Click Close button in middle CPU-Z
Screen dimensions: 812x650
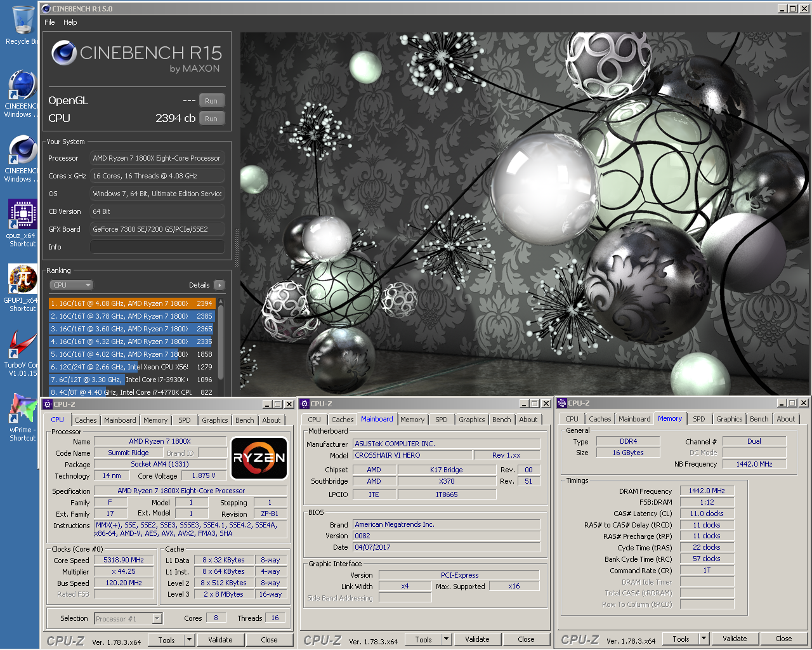pyautogui.click(x=526, y=639)
